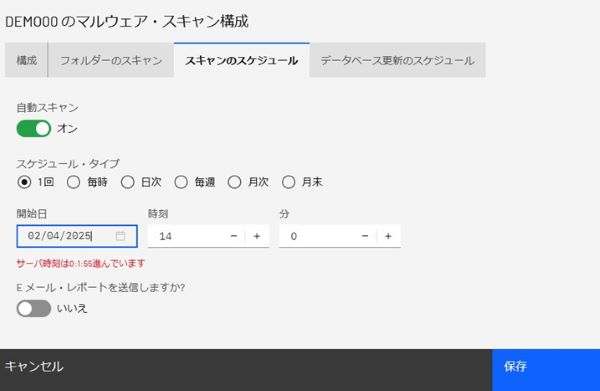Click the 時刻 number field showing 14
This screenshot has width=600, height=391.
[209, 236]
